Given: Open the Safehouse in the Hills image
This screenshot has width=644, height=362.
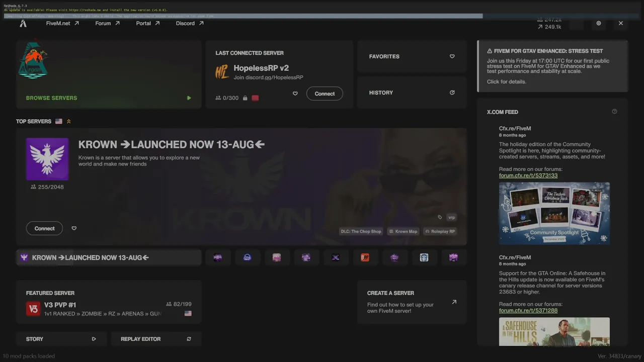Looking at the screenshot, I should [554, 331].
